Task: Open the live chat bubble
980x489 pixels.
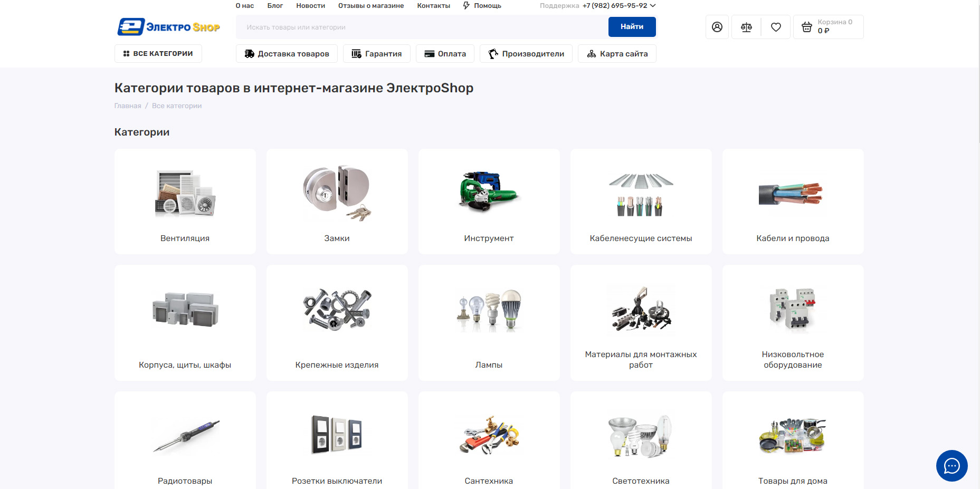Action: click(952, 466)
